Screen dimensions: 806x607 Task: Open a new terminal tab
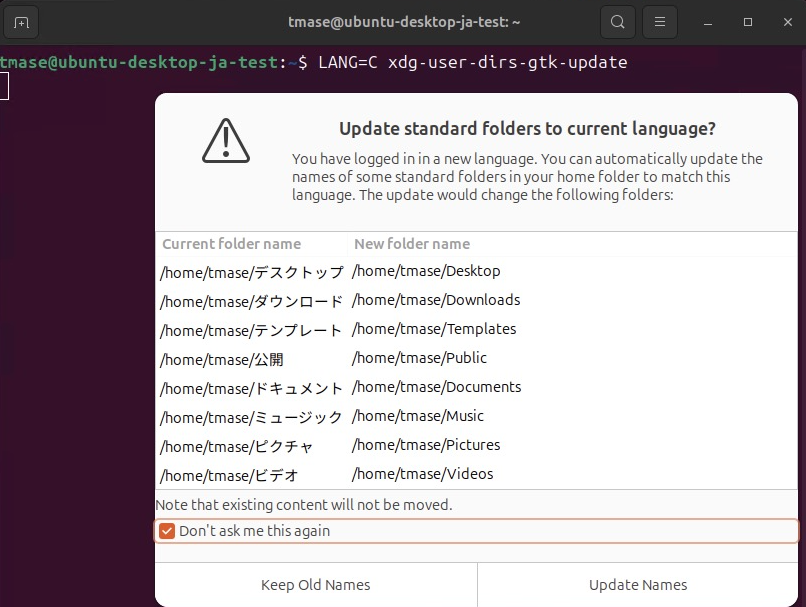click(21, 22)
